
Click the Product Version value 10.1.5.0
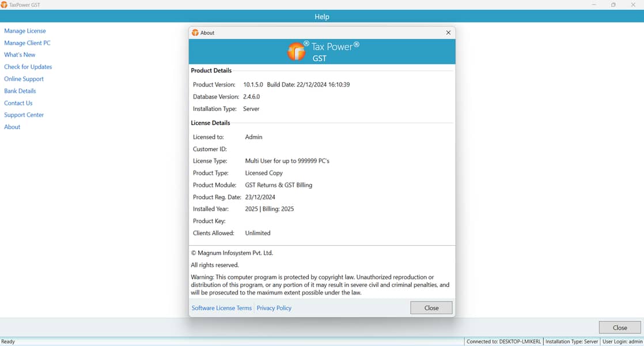coord(253,85)
